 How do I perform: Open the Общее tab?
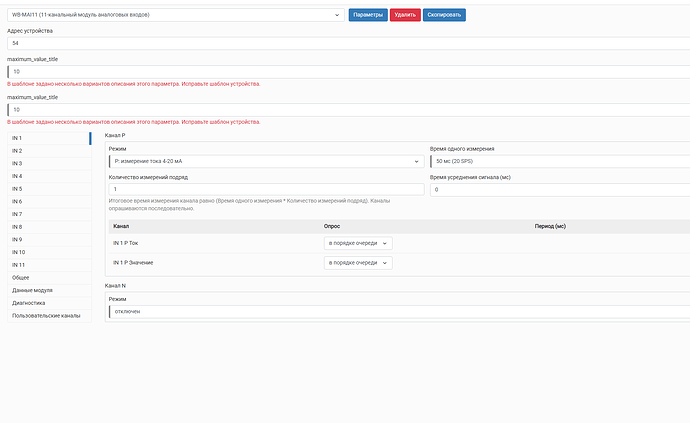point(49,278)
